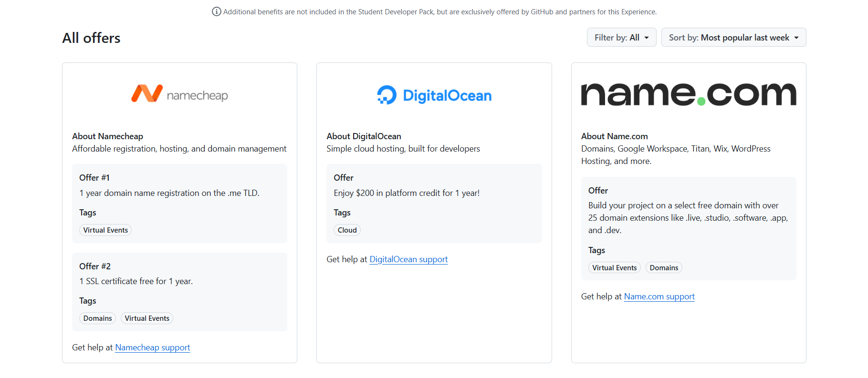
Task: Click the About DigitalOcean heading
Action: pos(364,136)
